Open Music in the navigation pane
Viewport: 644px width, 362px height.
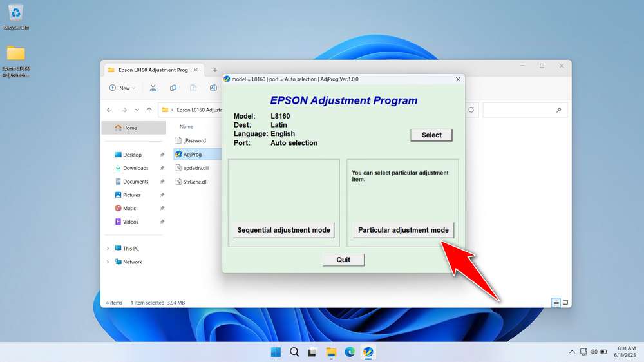click(x=129, y=208)
